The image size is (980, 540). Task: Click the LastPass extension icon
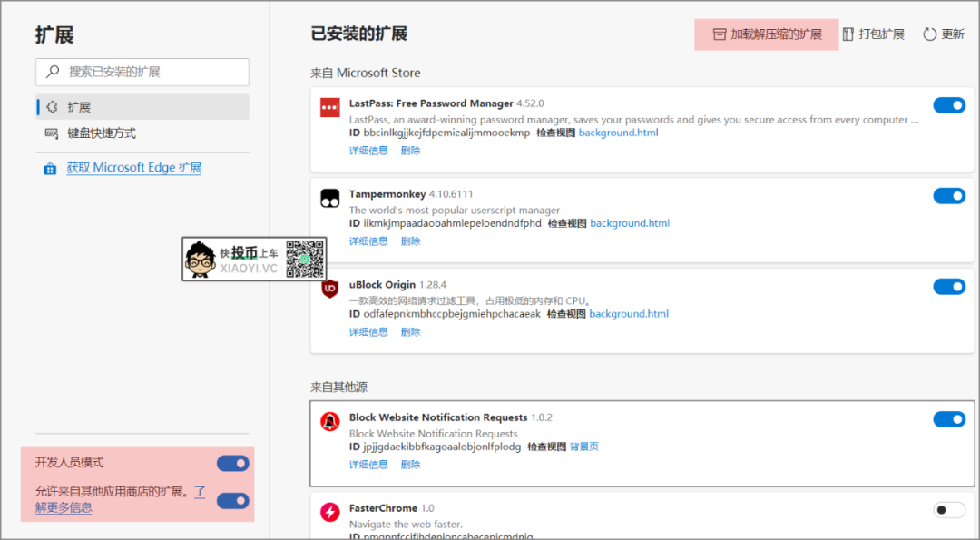pyautogui.click(x=329, y=108)
